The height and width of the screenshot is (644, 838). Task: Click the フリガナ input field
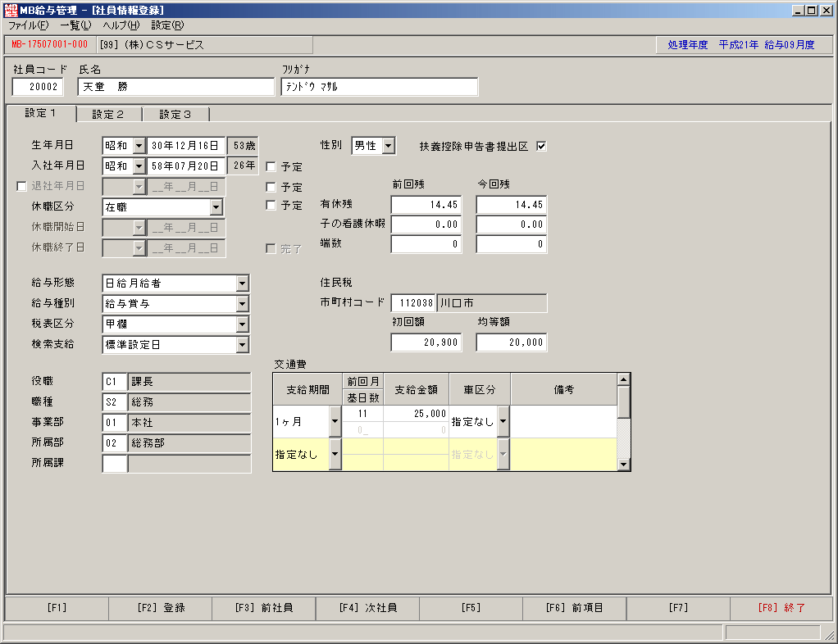click(x=380, y=87)
